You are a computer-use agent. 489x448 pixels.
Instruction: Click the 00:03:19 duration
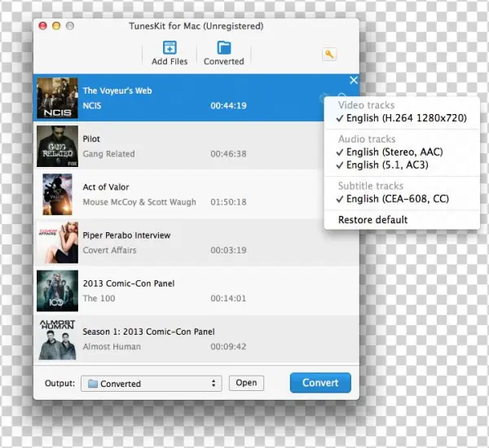[228, 250]
